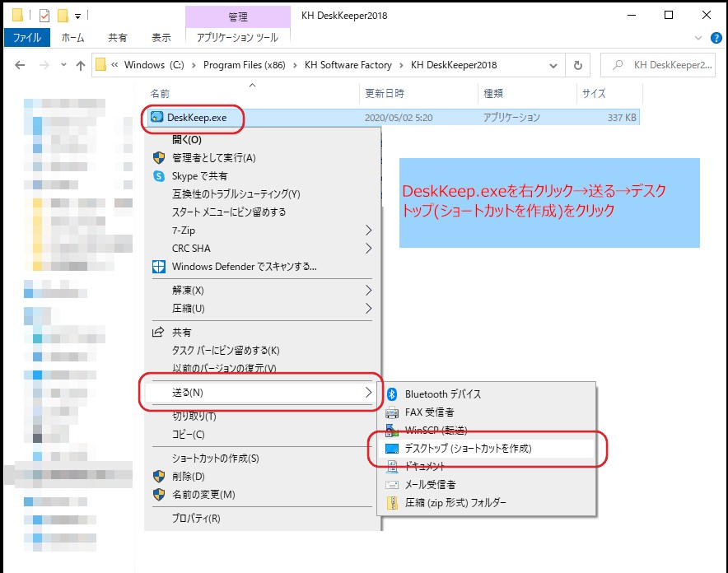Image resolution: width=728 pixels, height=573 pixels.
Task: Go up one folder level
Action: tap(81, 65)
